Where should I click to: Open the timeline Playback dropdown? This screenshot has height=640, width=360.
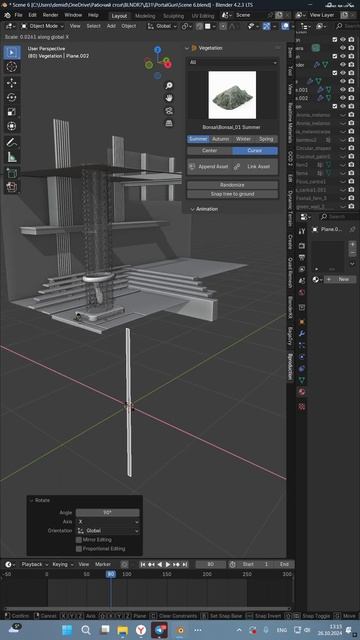coord(34,564)
